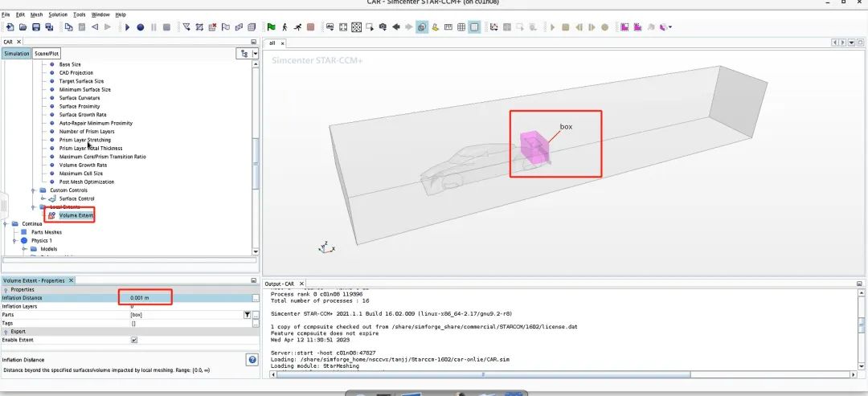
Task: Click the Open simulation folder icon
Action: [23, 27]
